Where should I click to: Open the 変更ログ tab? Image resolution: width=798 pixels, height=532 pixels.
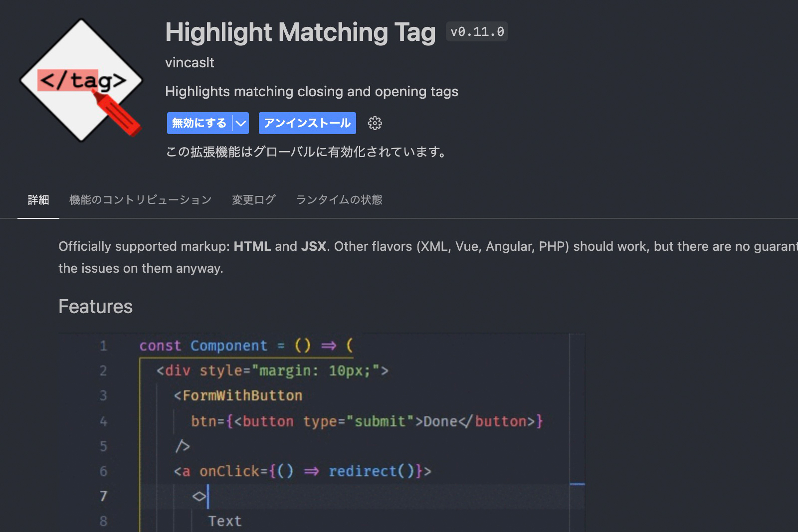click(x=254, y=200)
